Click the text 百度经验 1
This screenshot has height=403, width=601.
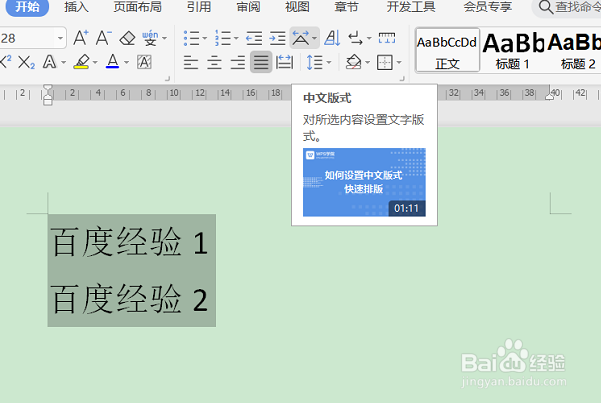[129, 242]
